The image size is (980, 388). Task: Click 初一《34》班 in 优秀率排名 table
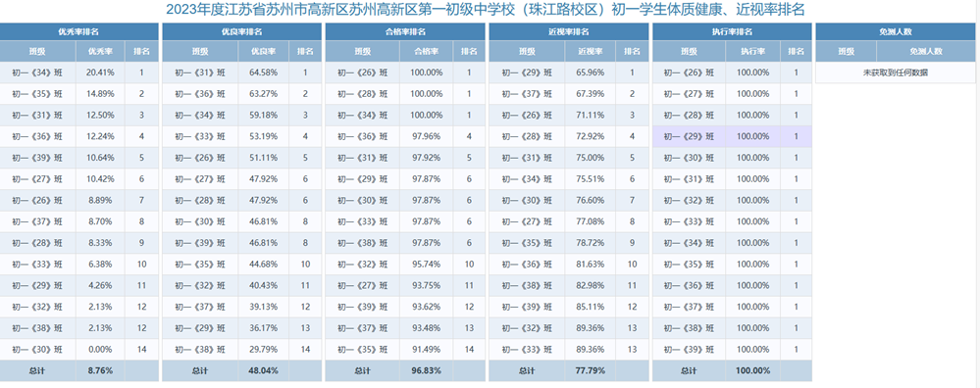(x=37, y=73)
